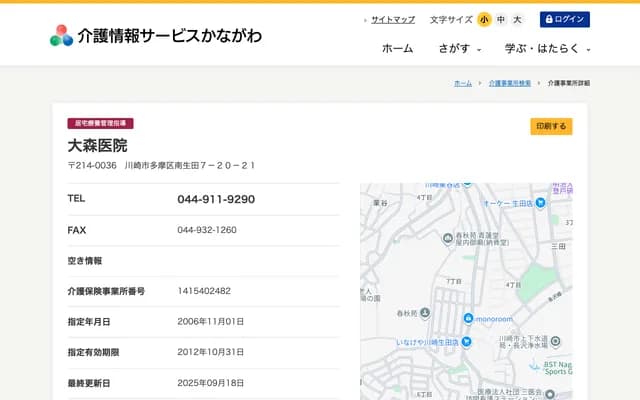
Task: Click the 春秋苑 清蓮堂 map marker
Action: coord(448,238)
